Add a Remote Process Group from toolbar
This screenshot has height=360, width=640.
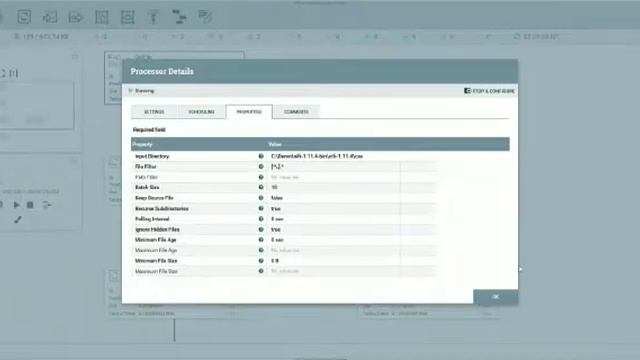(x=128, y=17)
